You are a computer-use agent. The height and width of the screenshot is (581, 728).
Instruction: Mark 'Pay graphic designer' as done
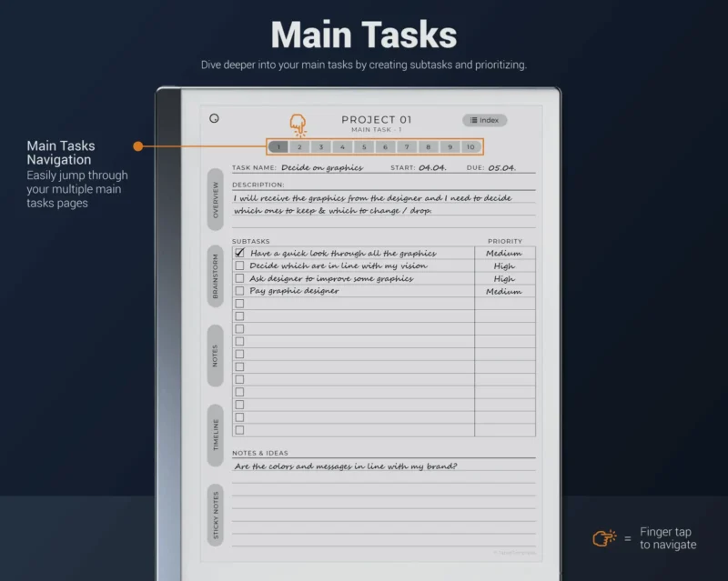pos(240,292)
